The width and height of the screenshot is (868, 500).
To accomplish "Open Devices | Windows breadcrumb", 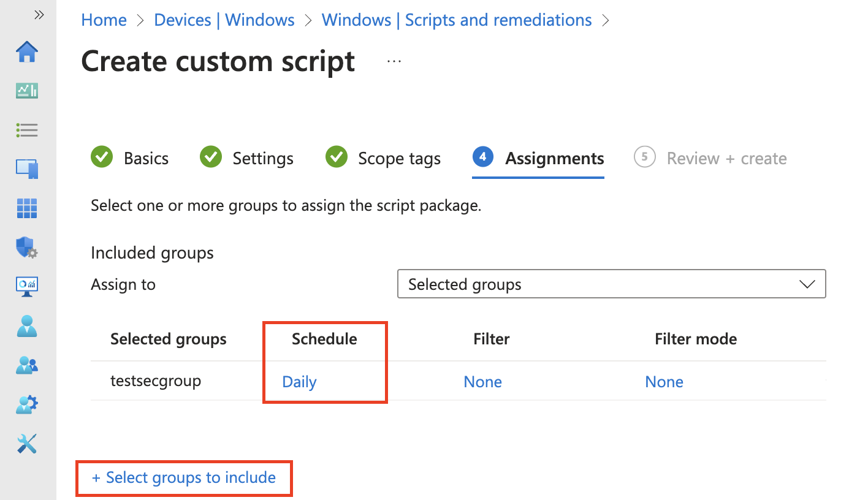I will click(x=224, y=20).
